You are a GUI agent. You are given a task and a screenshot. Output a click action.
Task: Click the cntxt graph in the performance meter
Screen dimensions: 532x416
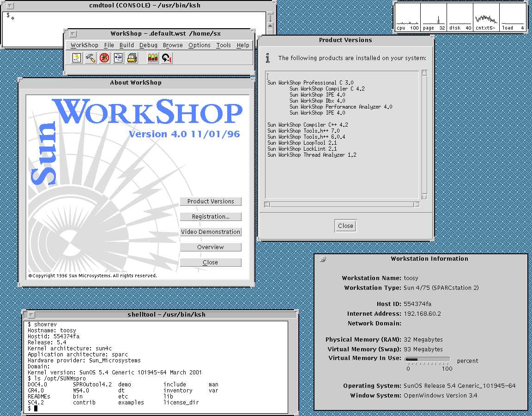click(486, 17)
